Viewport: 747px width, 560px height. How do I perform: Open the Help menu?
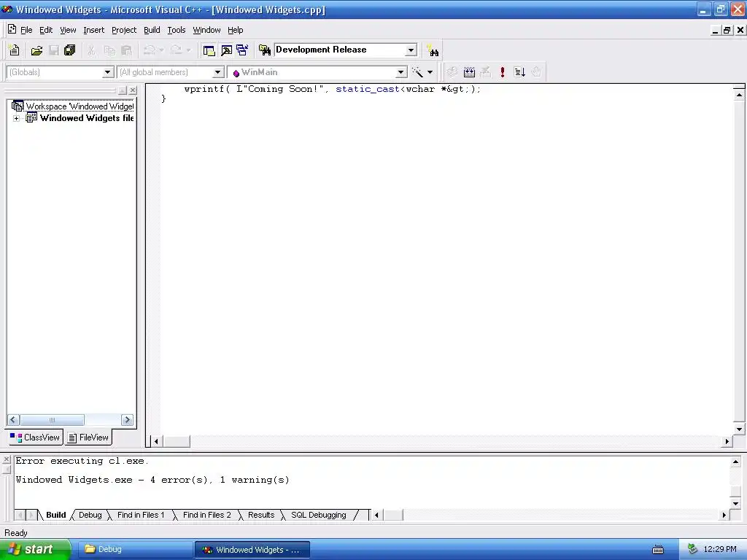click(x=236, y=30)
